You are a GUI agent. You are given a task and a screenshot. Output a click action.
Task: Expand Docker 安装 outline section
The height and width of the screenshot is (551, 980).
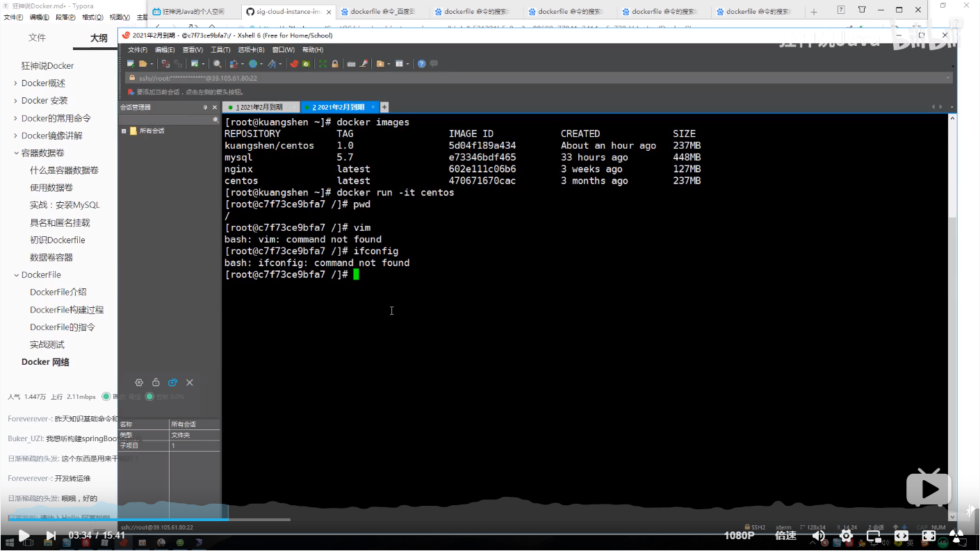pyautogui.click(x=16, y=101)
